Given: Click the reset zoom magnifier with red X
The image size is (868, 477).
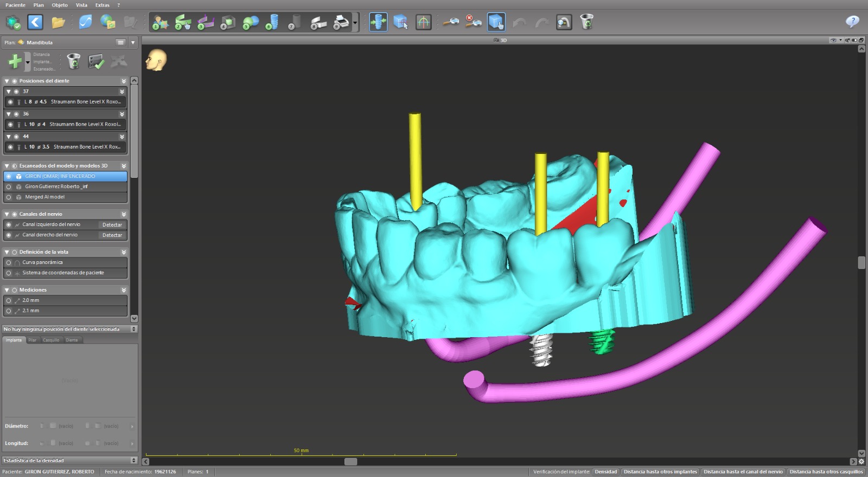Looking at the screenshot, I should [473, 22].
